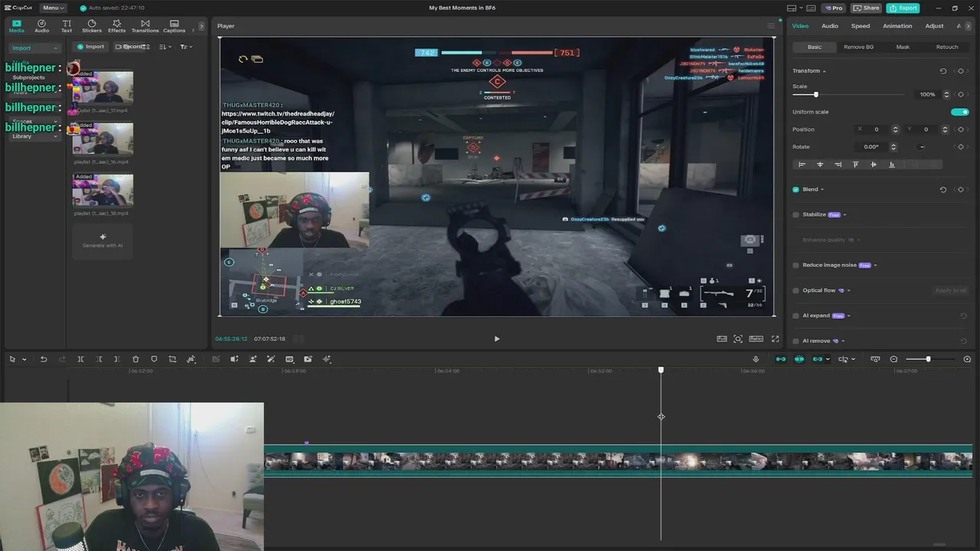This screenshot has height=551, width=980.
Task: Select the playlist _16.mp4 thumbnail
Action: point(103,139)
